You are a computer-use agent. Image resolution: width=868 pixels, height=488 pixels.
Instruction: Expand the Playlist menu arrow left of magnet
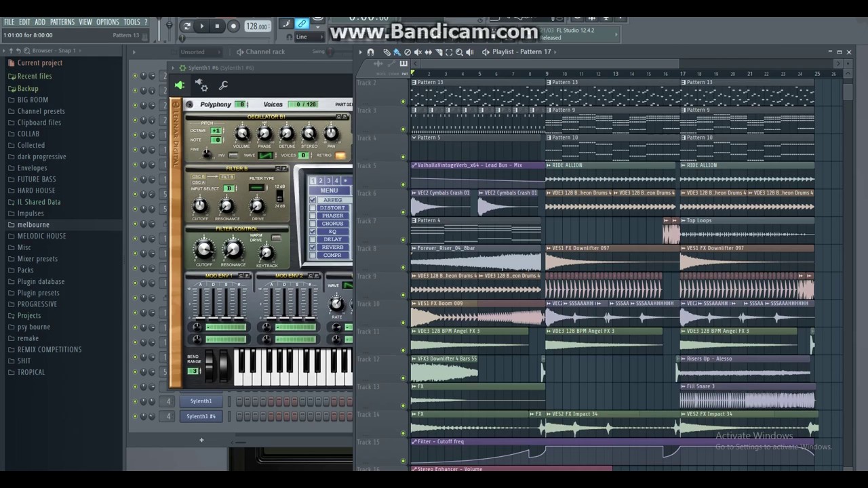coord(361,52)
